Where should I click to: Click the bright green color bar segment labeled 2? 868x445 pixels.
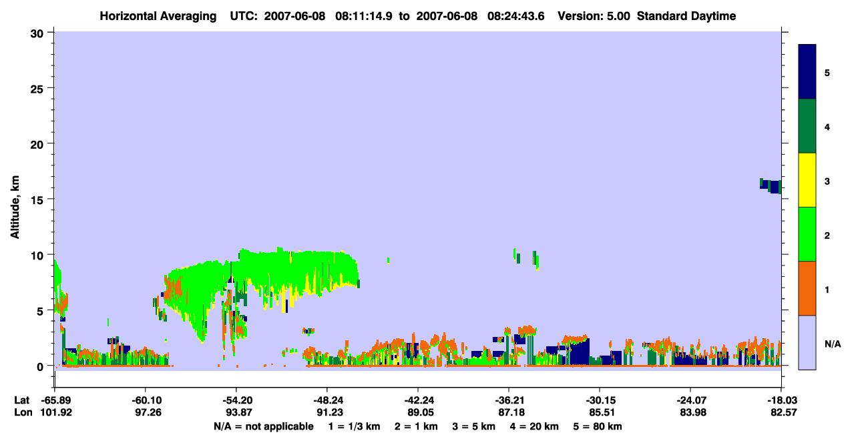coord(807,234)
